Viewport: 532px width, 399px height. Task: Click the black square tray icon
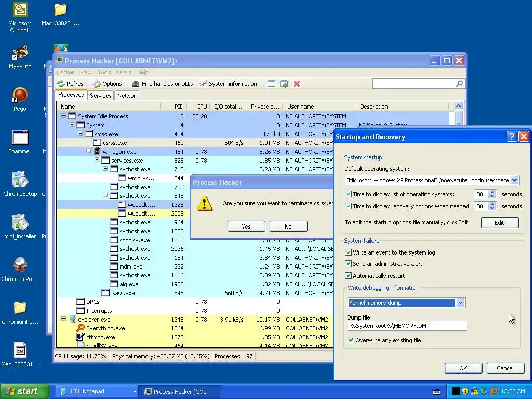pyautogui.click(x=456, y=391)
